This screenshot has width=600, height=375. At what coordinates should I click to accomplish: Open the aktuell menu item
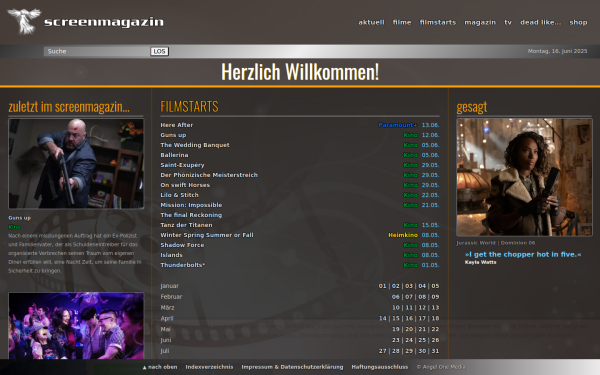point(371,22)
